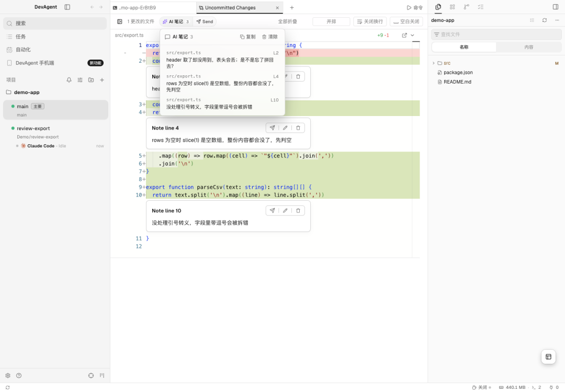565x392 pixels.
Task: Select the 名称 search tab
Action: (464, 47)
